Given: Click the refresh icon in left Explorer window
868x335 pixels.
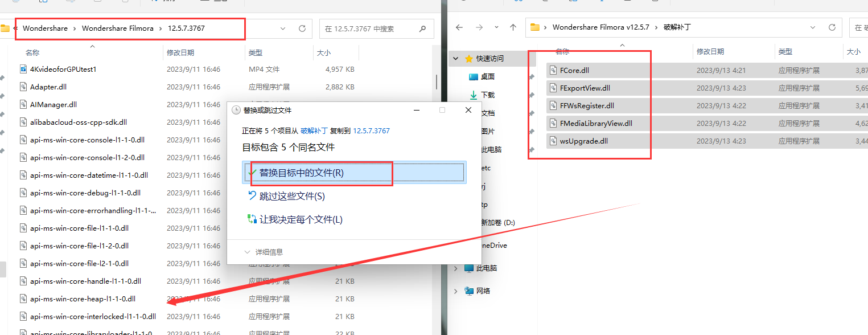Looking at the screenshot, I should (x=302, y=28).
